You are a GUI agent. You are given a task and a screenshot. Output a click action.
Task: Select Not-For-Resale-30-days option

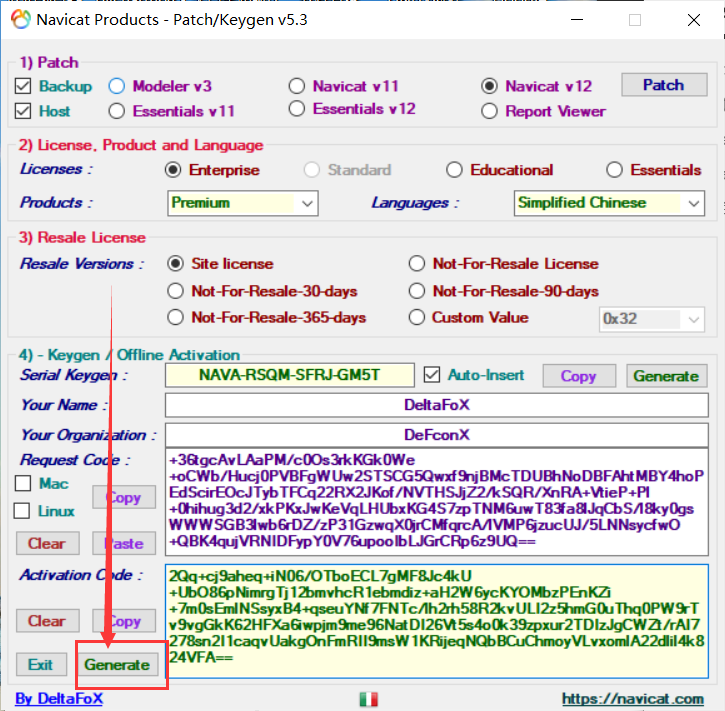pyautogui.click(x=176, y=291)
